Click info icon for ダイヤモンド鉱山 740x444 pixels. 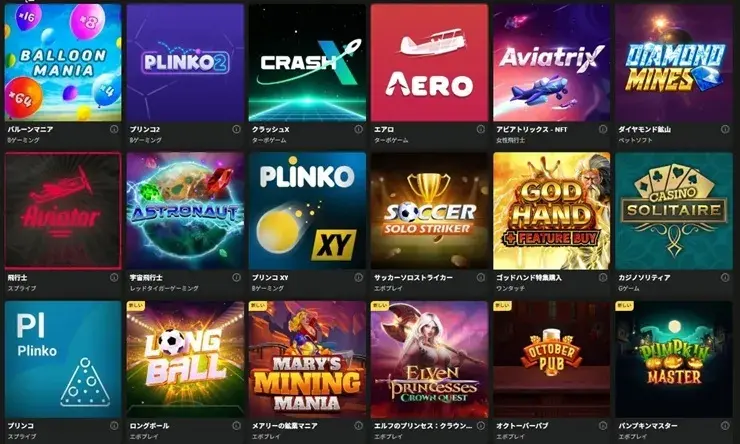coord(725,129)
